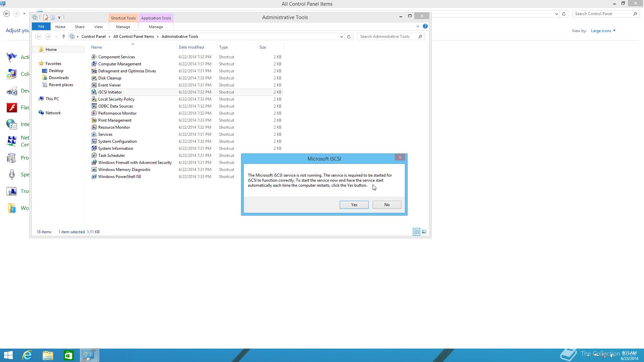
Task: Open Administrative Tools help icon
Action: pyautogui.click(x=425, y=26)
